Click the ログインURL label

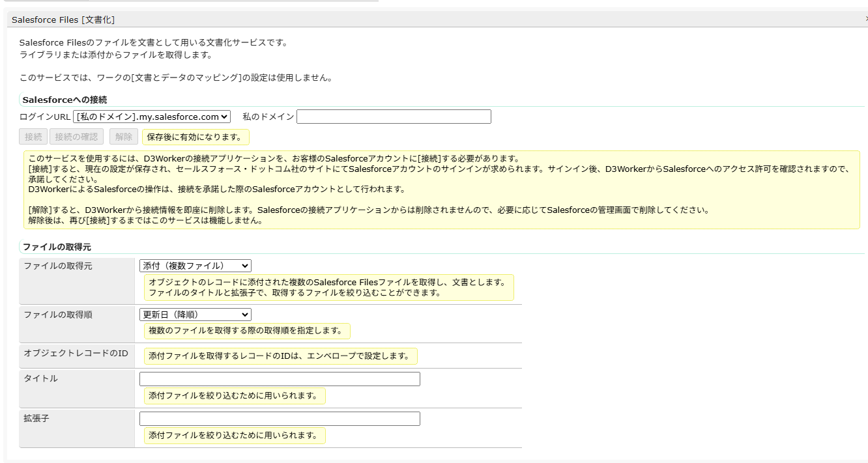pos(45,117)
